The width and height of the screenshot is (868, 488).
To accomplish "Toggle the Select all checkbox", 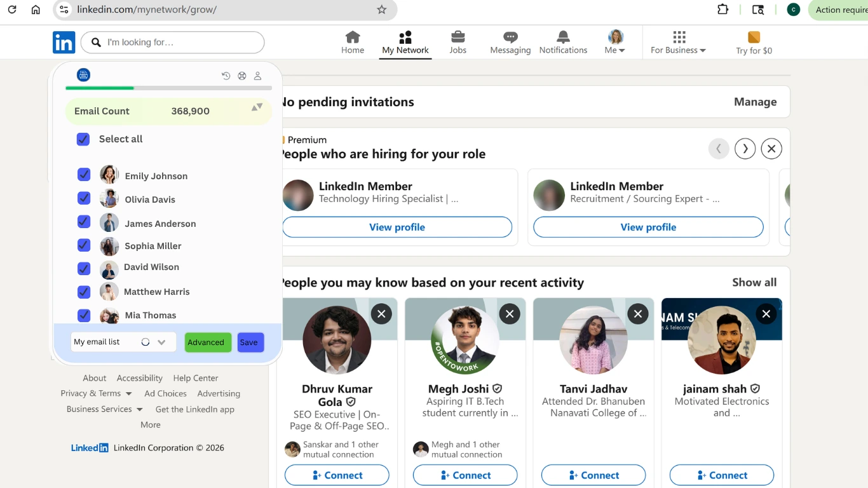I will tap(83, 139).
